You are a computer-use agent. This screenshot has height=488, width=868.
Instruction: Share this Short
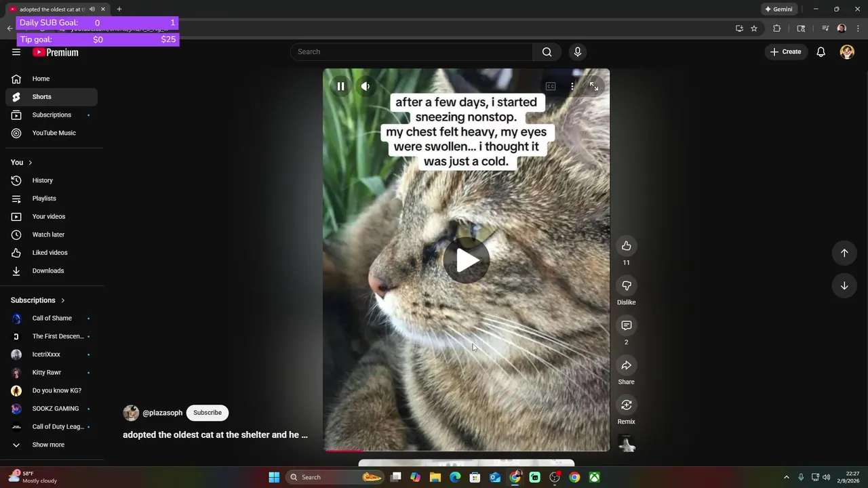[626, 365]
